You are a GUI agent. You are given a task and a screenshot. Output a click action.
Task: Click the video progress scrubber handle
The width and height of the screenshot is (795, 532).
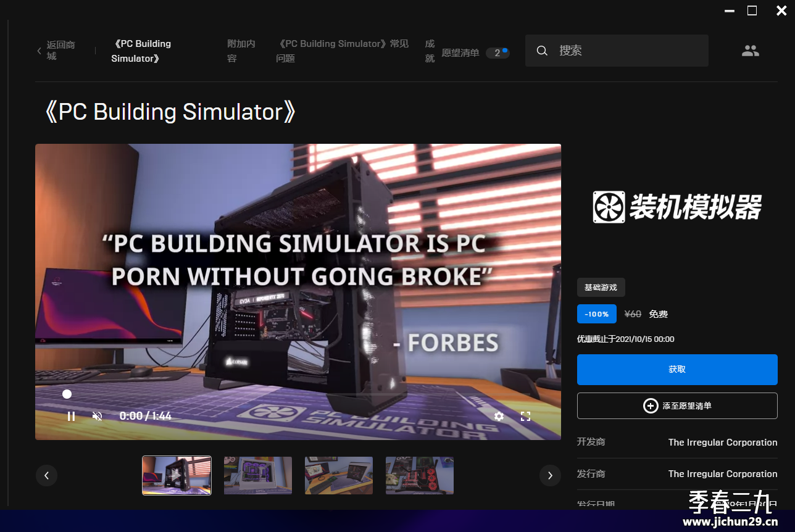tap(67, 394)
